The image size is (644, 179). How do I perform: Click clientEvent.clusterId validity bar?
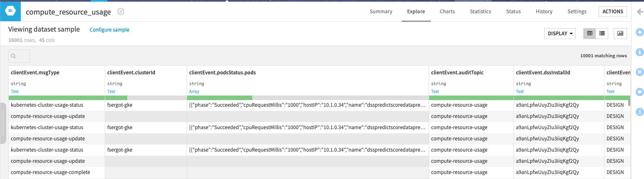coord(145,98)
